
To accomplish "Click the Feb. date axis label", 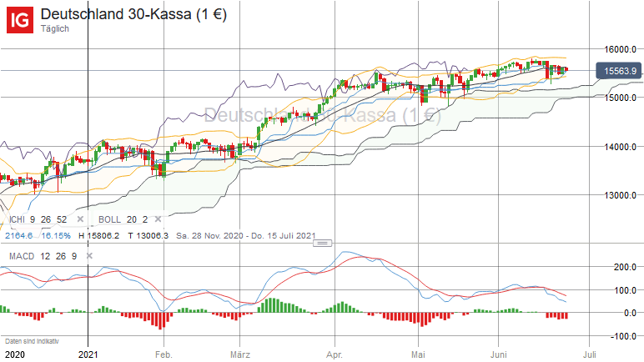I will point(164,354).
